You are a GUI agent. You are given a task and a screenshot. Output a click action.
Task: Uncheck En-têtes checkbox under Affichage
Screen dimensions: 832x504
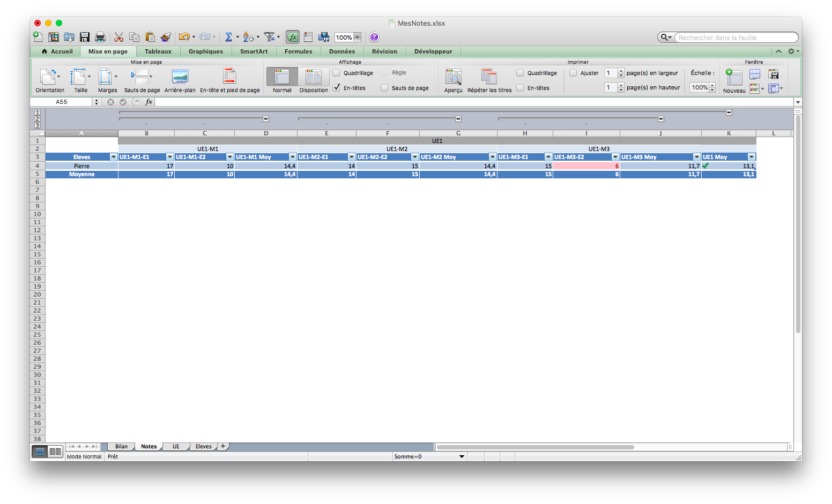(x=337, y=88)
